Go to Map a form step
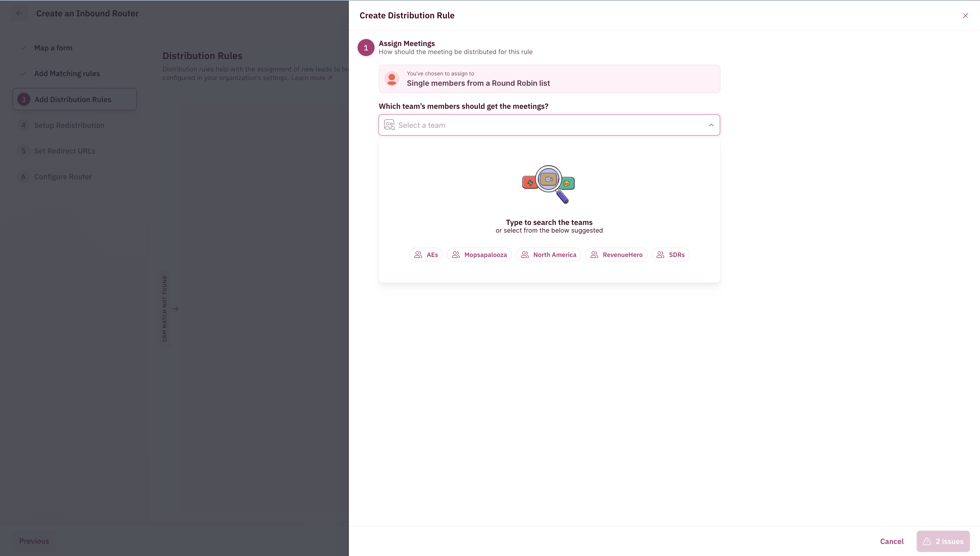 tap(53, 48)
